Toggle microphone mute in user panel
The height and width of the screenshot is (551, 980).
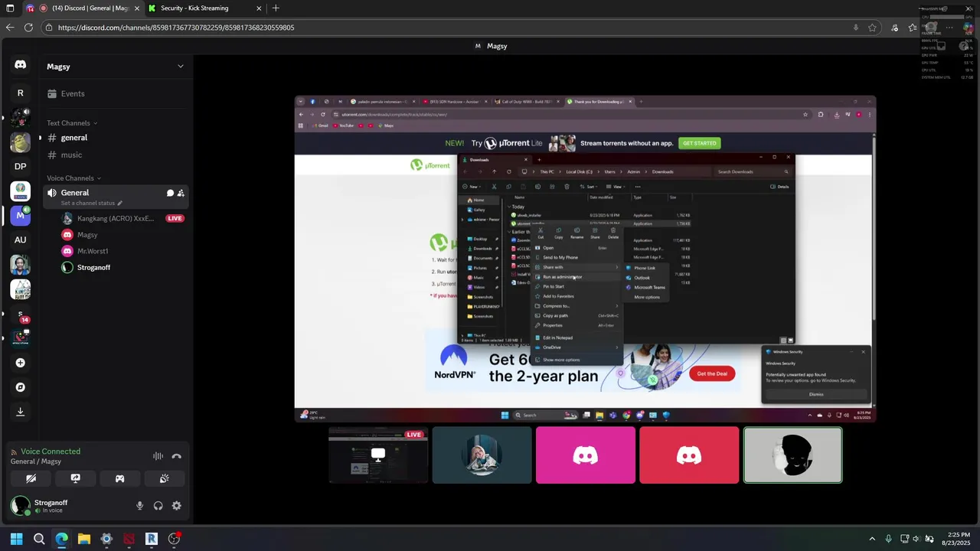(139, 506)
